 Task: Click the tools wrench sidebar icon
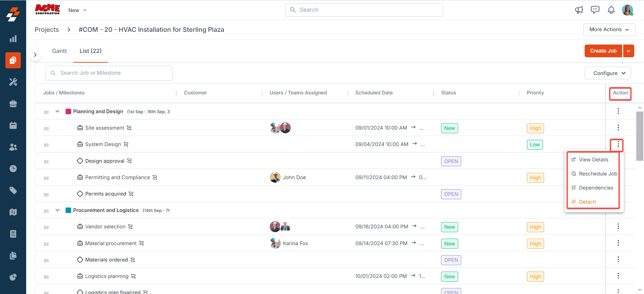(13, 82)
